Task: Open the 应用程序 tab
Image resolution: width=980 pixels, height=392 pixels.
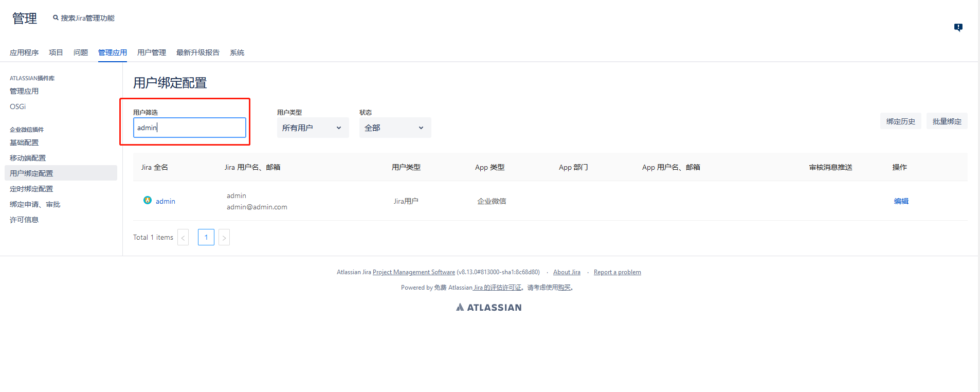Action: [24, 52]
